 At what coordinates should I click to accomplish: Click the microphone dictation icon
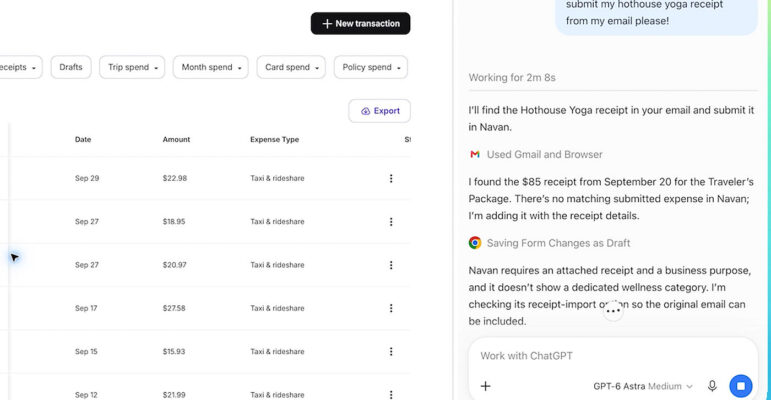[712, 386]
